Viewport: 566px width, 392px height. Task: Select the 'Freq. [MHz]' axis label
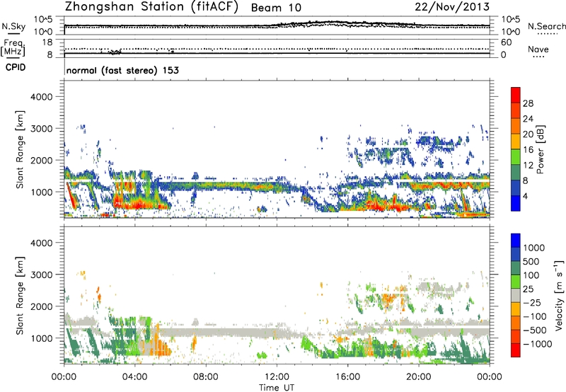click(x=13, y=48)
